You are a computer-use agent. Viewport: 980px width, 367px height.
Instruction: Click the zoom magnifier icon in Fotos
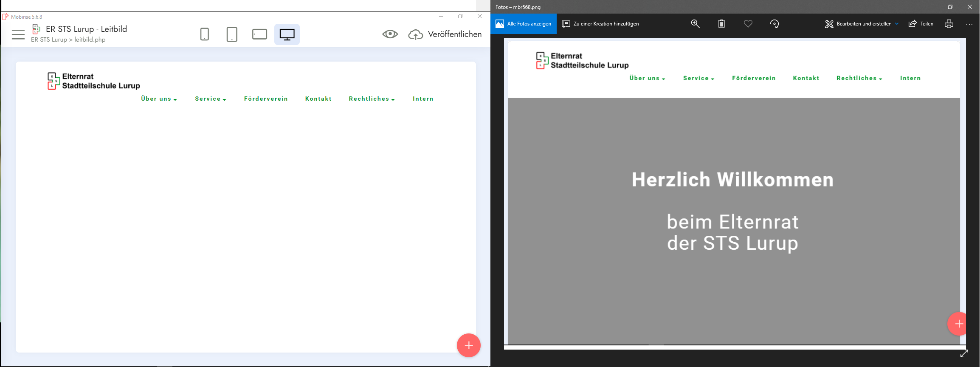pos(695,24)
